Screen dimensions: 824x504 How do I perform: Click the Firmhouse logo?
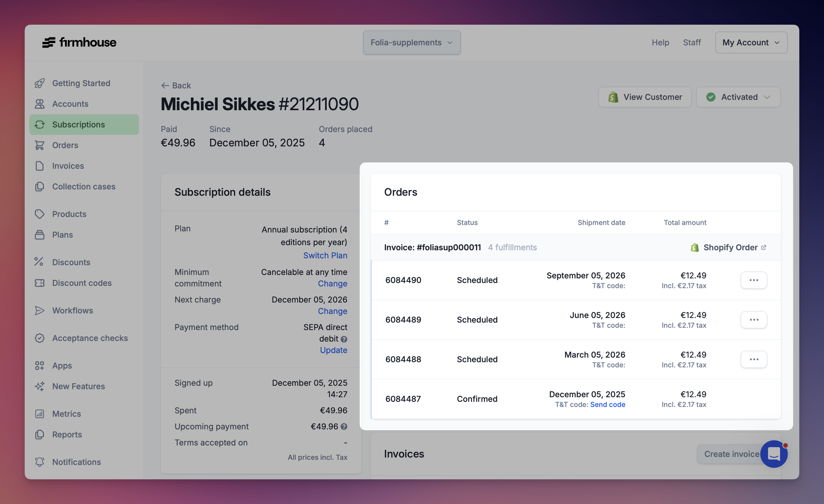click(x=79, y=42)
